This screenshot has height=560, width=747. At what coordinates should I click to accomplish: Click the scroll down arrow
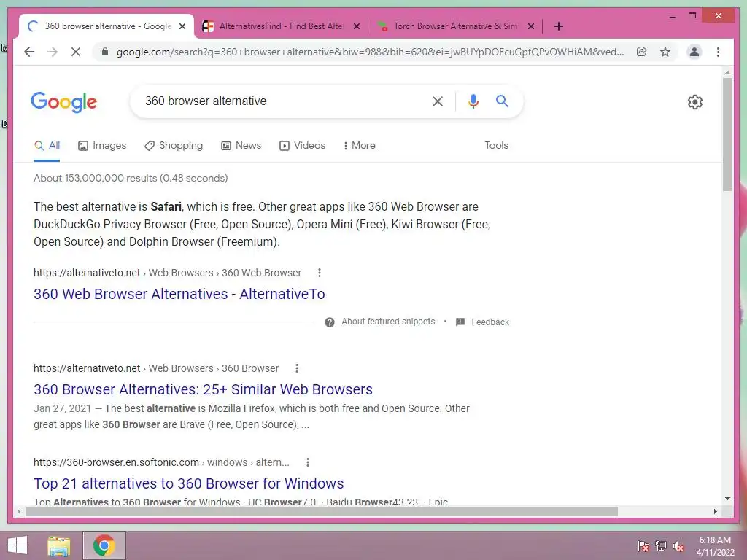coord(727,499)
